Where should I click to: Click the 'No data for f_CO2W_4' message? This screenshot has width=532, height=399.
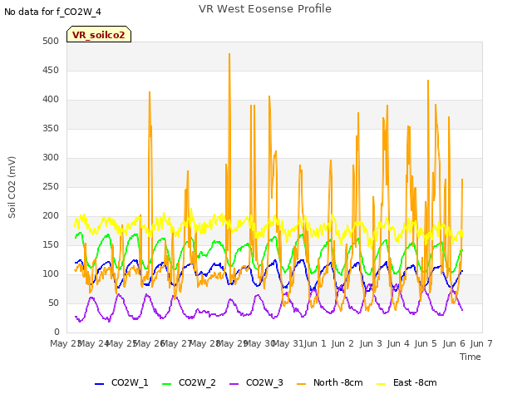point(52,12)
